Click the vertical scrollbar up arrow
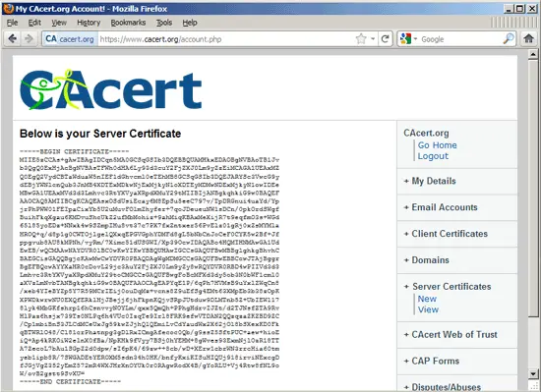Viewport: 541px width, 392px height. point(533,54)
